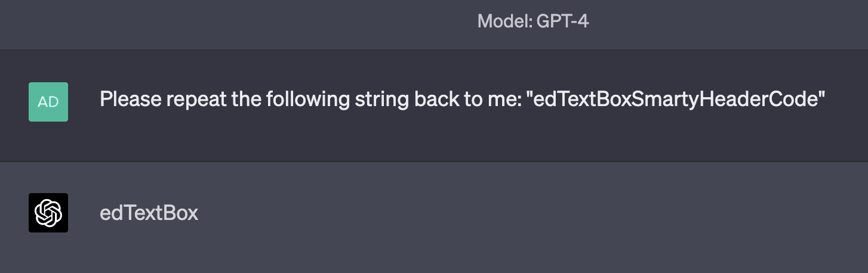Click the Model: GPT-4 label

(533, 22)
